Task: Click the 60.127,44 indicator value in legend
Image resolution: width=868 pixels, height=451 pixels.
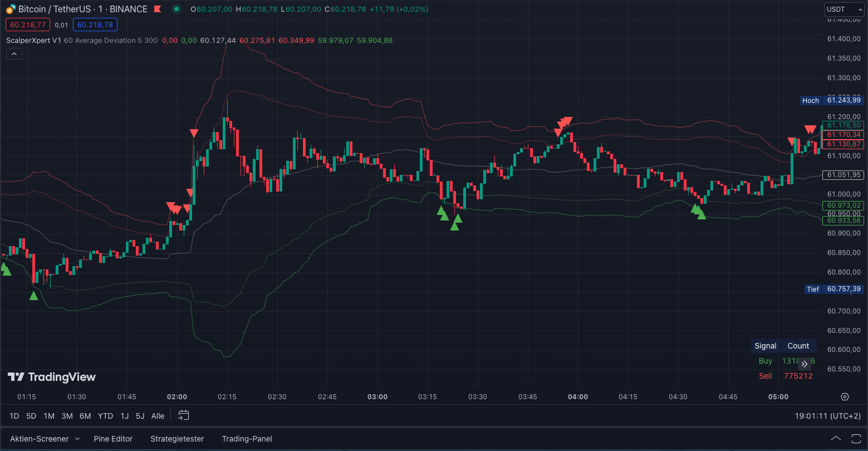Action: (218, 41)
